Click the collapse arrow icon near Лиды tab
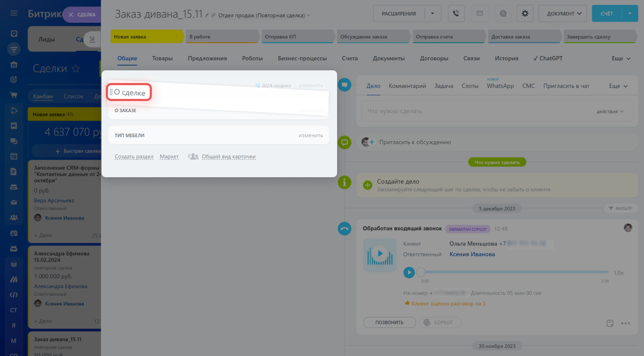644x356 pixels. click(x=92, y=39)
